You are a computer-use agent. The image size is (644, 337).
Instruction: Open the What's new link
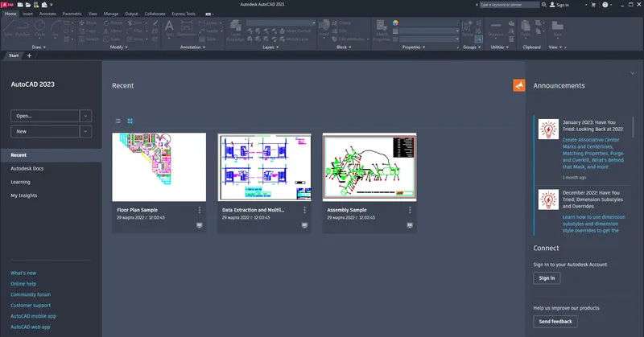23,273
